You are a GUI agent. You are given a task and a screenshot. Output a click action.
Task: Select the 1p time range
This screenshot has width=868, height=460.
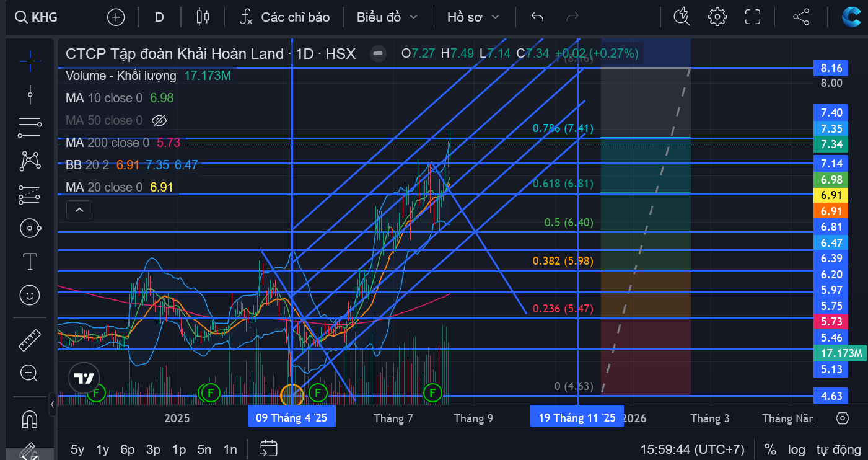[179, 449]
